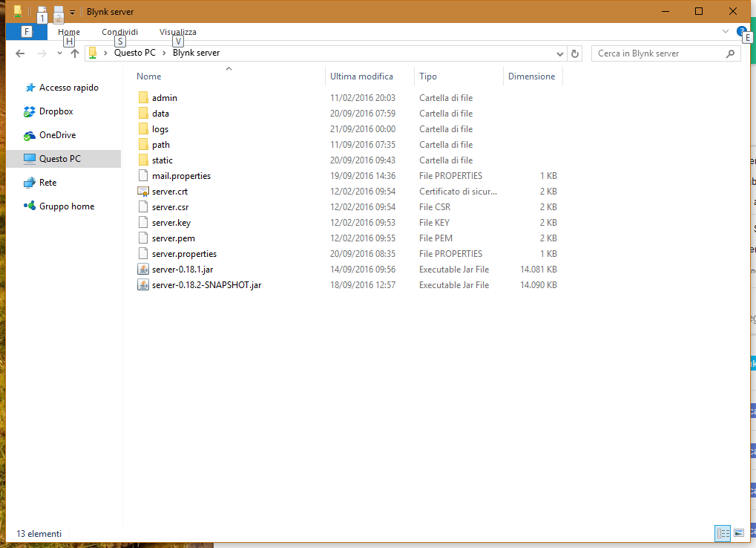Refresh the Blynk server folder view
Image resolution: width=756 pixels, height=548 pixels.
(575, 53)
